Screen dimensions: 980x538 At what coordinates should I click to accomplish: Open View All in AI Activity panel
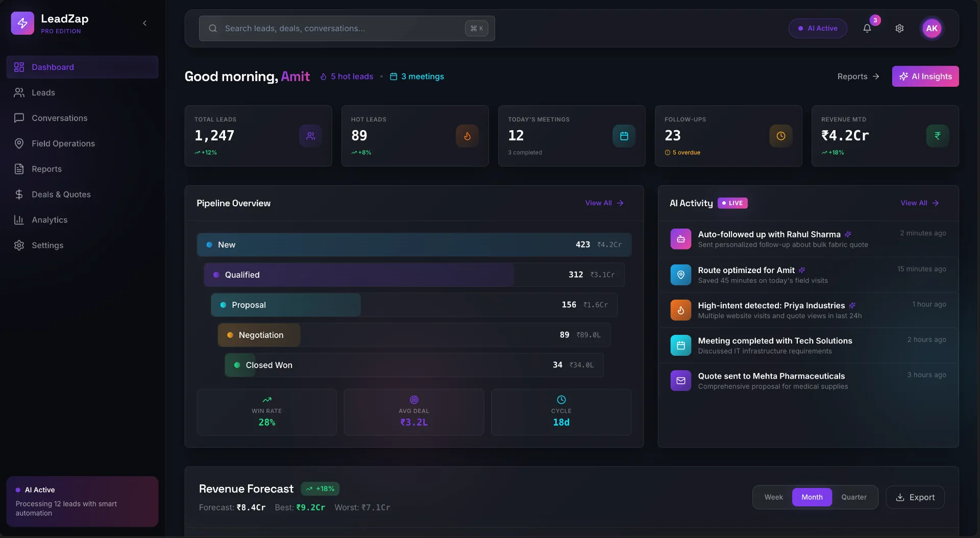920,203
